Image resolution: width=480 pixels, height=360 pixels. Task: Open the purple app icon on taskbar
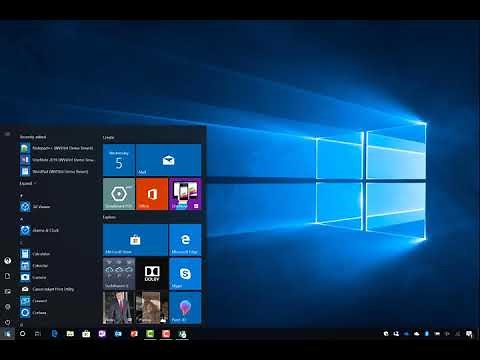(102, 334)
